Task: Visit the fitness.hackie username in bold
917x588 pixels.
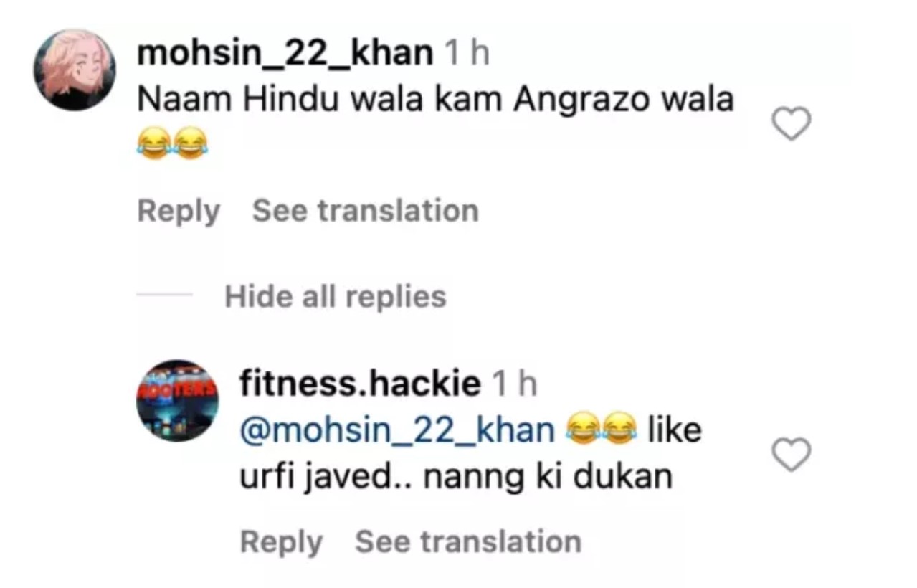Action: (360, 384)
